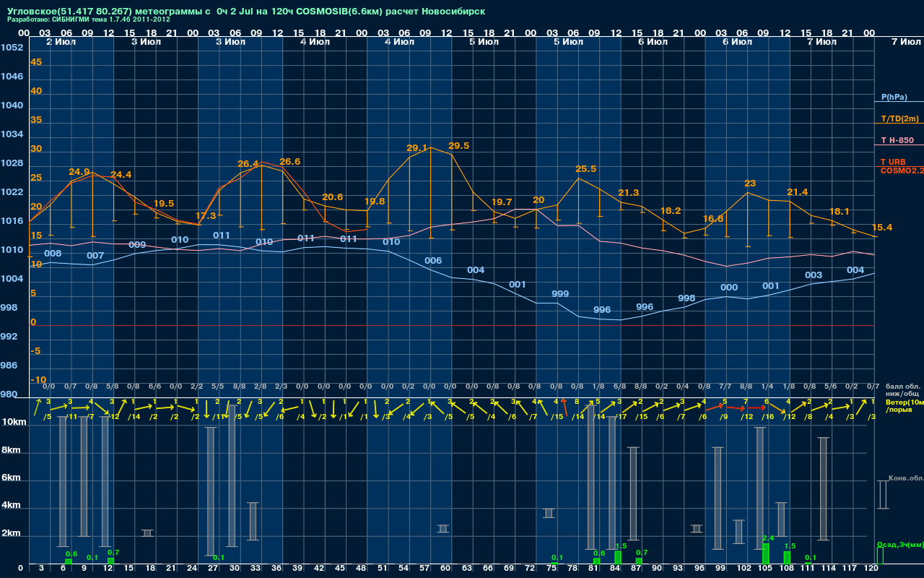This screenshot has width=924, height=578.
Task: Click the 'Ветер(10м)' wind legend label
Action: coord(905,402)
